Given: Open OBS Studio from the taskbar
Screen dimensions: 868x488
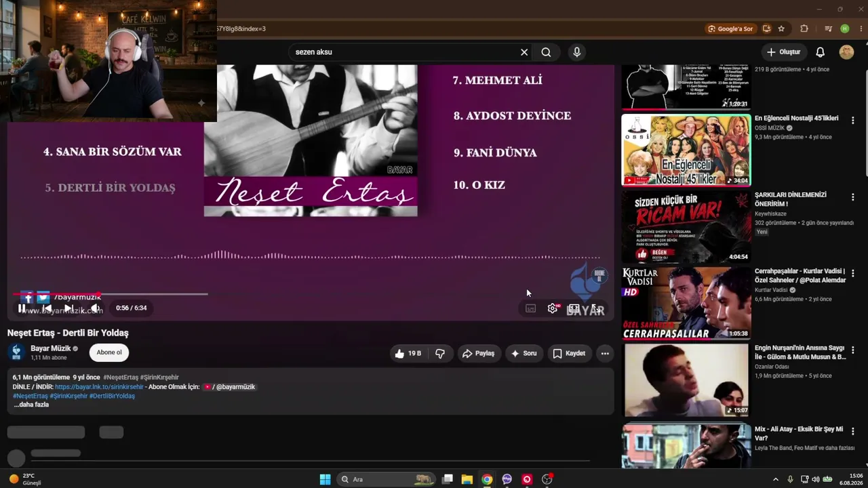Looking at the screenshot, I should (x=547, y=479).
